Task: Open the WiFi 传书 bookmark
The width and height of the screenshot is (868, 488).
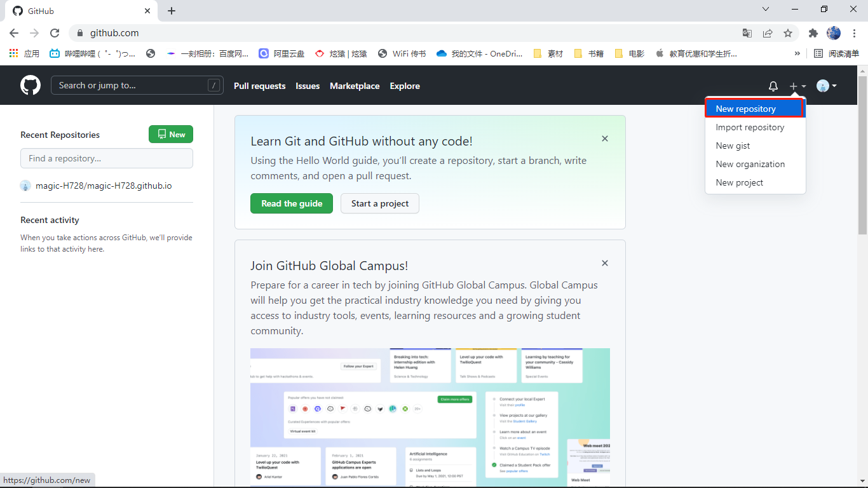Action: [x=402, y=53]
